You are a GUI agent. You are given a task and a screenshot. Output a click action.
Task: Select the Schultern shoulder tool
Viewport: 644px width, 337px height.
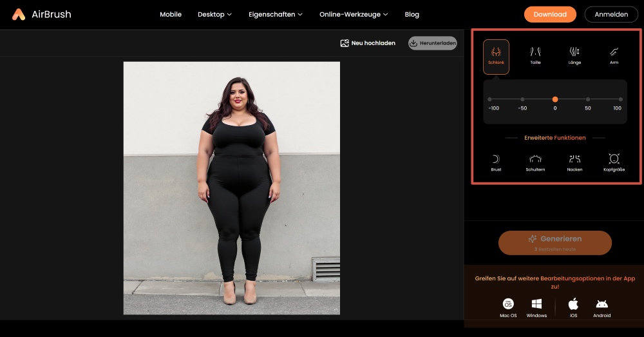535,162
